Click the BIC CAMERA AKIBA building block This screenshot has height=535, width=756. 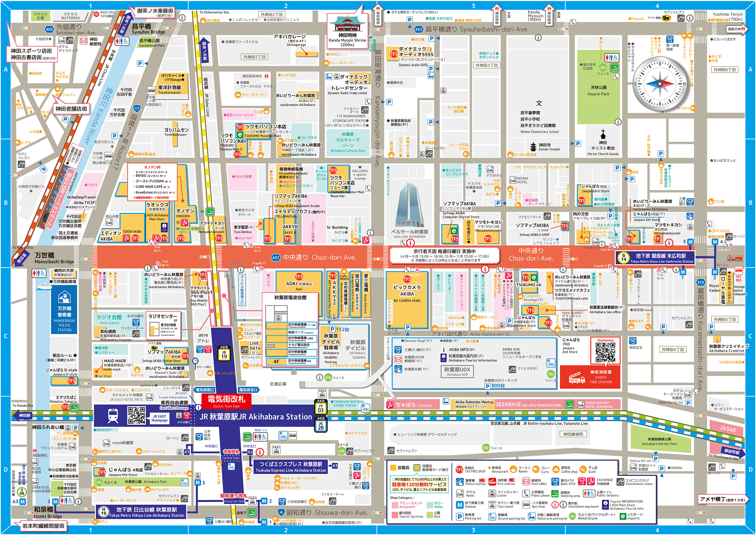[x=407, y=298]
